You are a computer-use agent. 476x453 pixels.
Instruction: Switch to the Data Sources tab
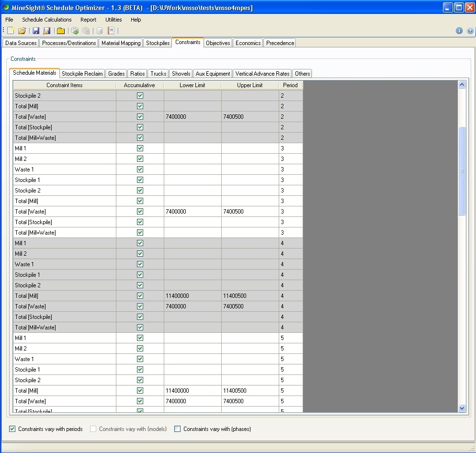coord(21,43)
